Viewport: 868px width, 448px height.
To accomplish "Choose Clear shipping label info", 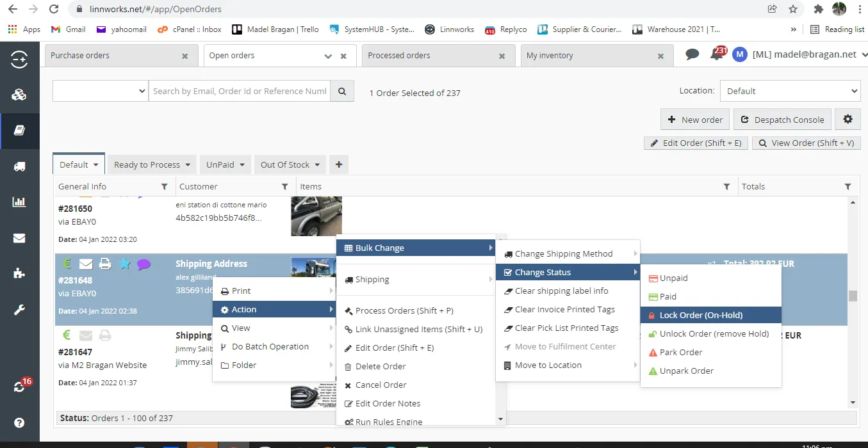I will pyautogui.click(x=568, y=291).
